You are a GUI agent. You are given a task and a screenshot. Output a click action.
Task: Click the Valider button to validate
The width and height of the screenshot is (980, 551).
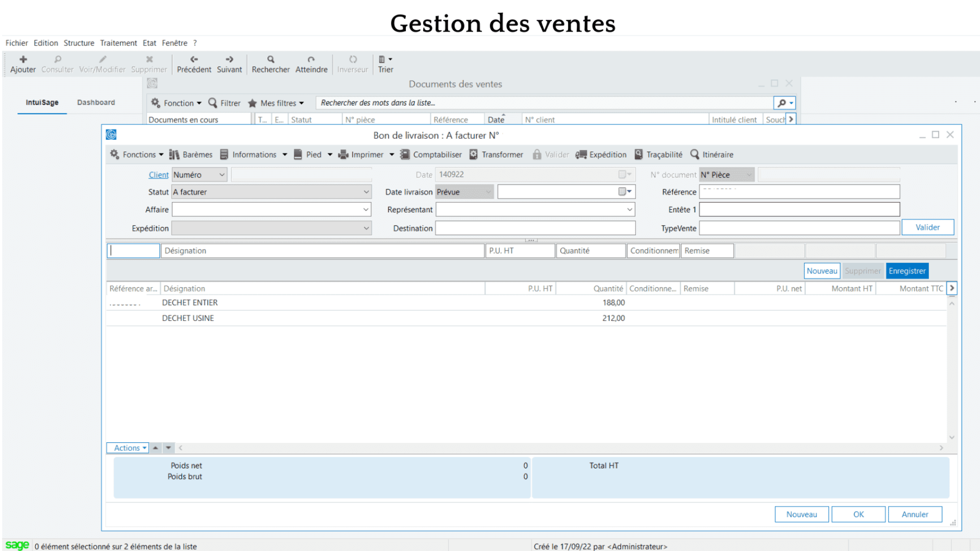pyautogui.click(x=927, y=227)
